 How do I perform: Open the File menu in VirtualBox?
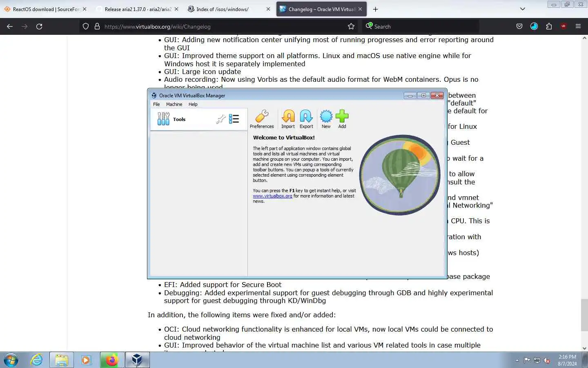[156, 104]
